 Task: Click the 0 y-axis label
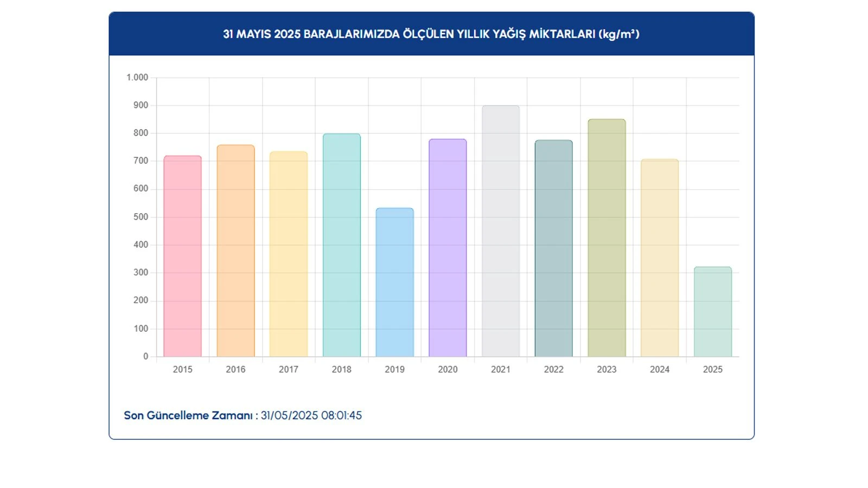pos(145,356)
